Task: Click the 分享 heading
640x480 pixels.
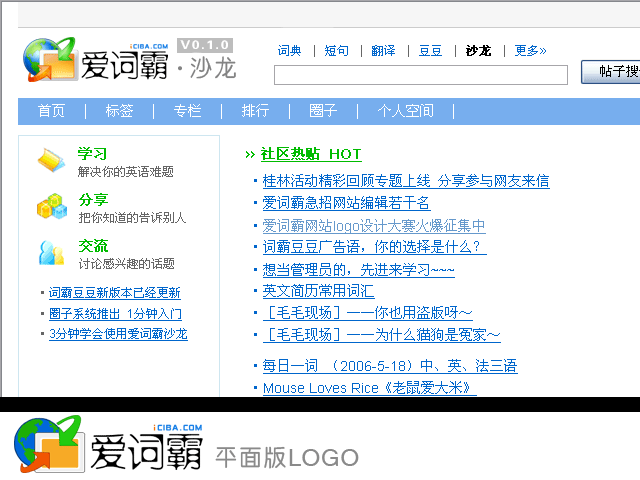Action: (x=93, y=200)
